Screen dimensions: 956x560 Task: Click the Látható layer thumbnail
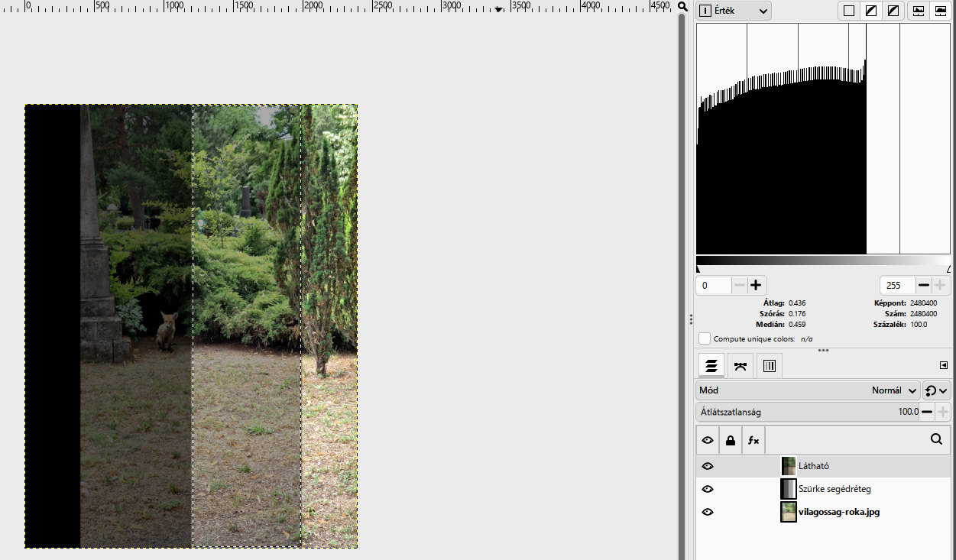[x=789, y=466]
